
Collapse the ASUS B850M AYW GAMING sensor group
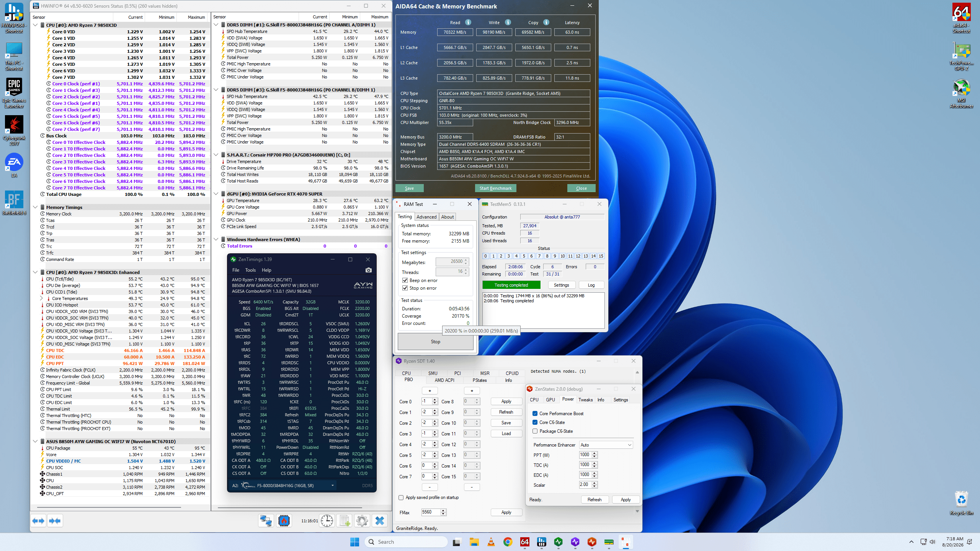pos(35,442)
